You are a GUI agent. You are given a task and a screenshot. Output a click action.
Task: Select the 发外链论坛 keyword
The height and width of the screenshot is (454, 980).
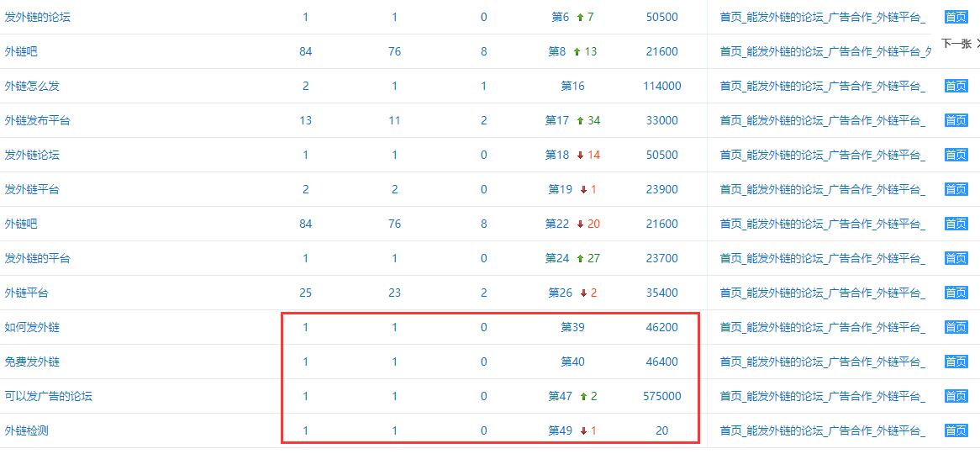(x=33, y=155)
